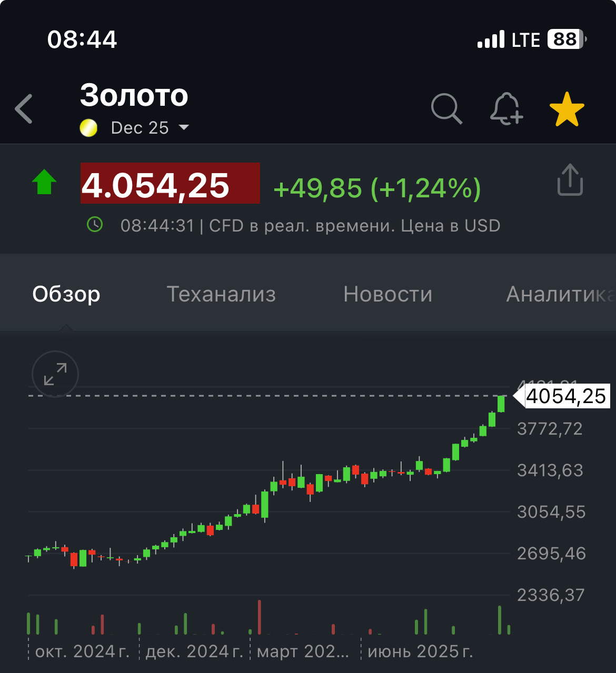The image size is (616, 673).
Task: Open the Новости tab
Action: pyautogui.click(x=388, y=294)
